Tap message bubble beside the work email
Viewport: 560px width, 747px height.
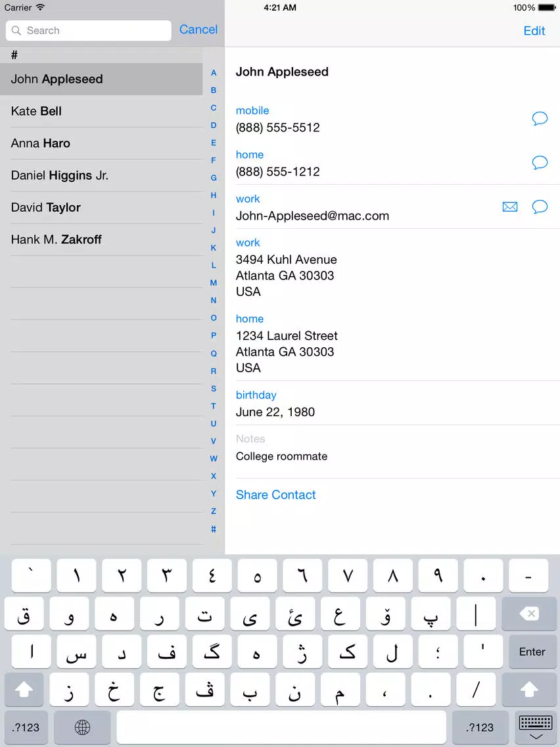point(540,206)
